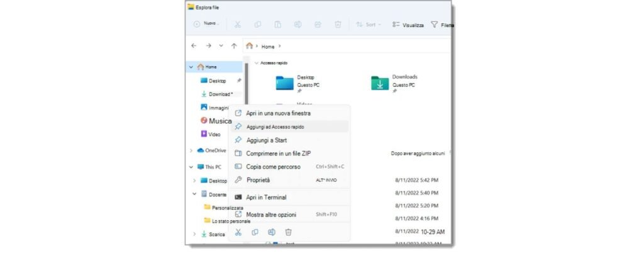Choose Copia come percorso

point(289,166)
